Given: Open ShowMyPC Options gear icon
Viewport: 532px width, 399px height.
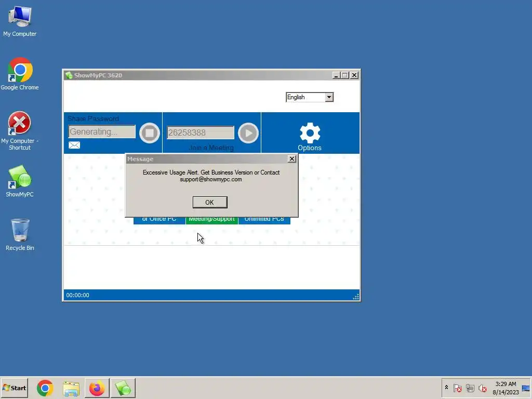Looking at the screenshot, I should click(310, 132).
